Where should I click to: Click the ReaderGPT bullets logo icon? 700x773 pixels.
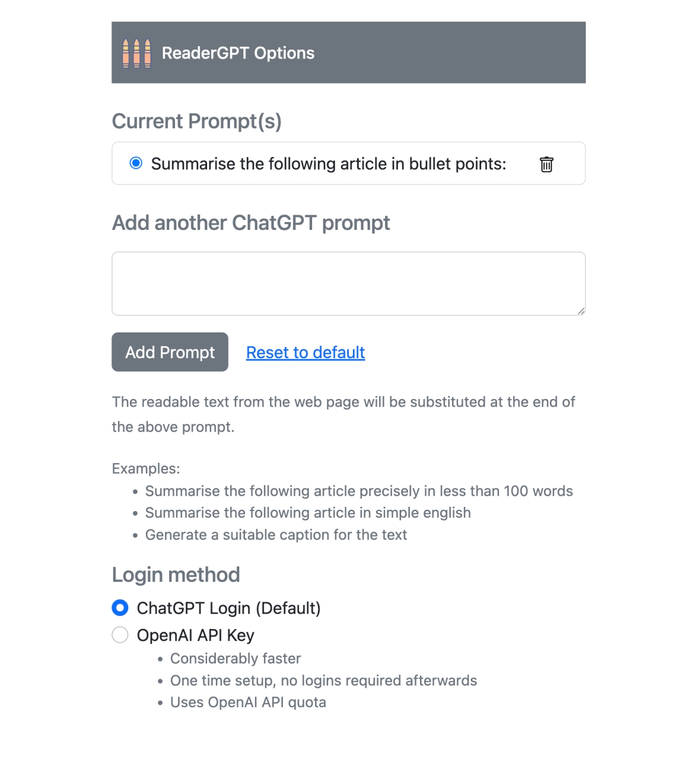tap(136, 53)
